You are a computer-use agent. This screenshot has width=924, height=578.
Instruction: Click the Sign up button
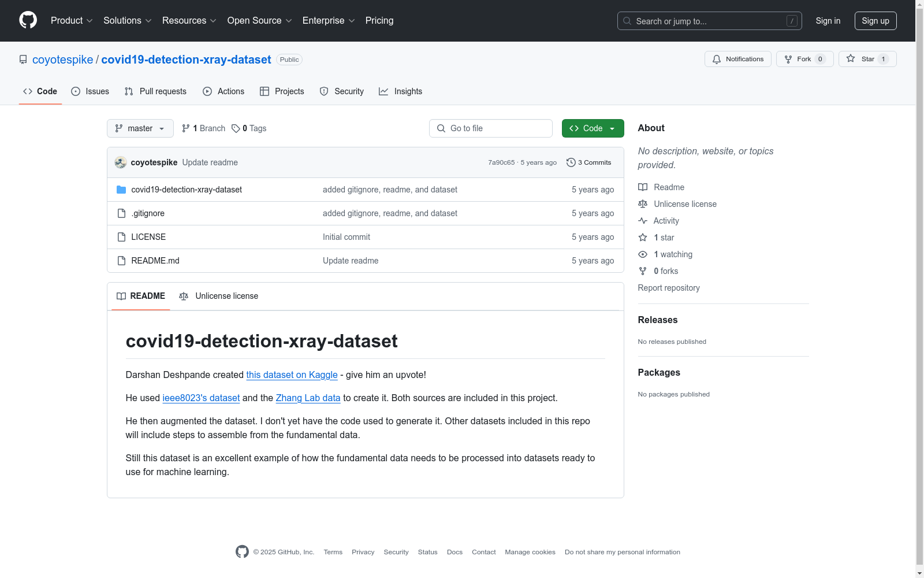tap(875, 21)
